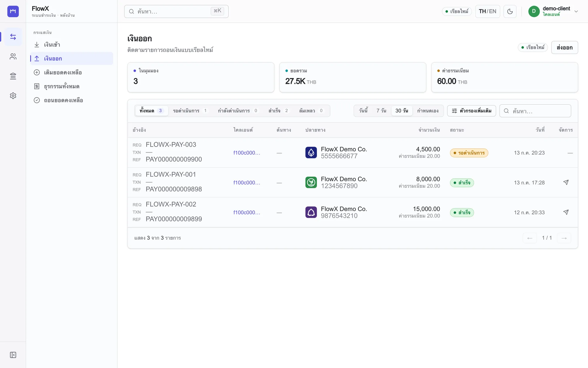
Task: Select เงินออก sidebar item
Action: click(72, 59)
